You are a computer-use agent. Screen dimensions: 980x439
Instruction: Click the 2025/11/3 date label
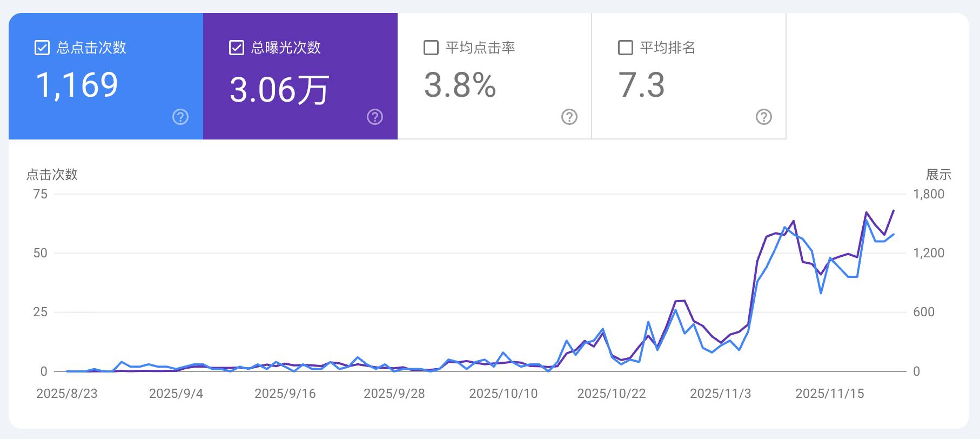tap(721, 394)
